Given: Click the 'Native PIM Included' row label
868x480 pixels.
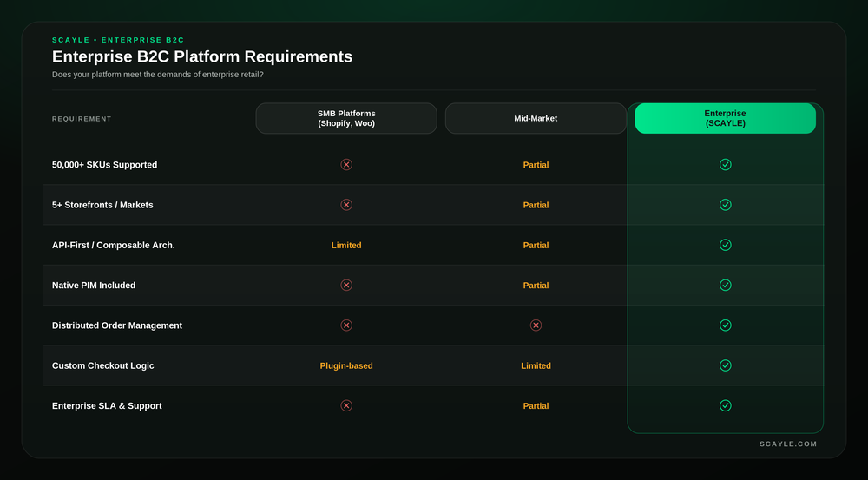Looking at the screenshot, I should [94, 285].
